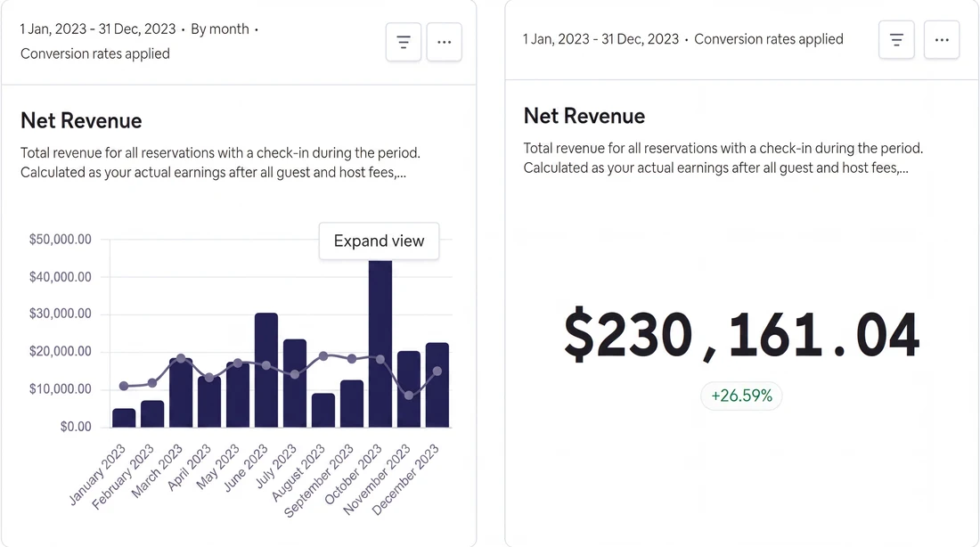Viewport: 980px width, 547px height.
Task: Click the $10,000.00 axis label
Action: 60,388
